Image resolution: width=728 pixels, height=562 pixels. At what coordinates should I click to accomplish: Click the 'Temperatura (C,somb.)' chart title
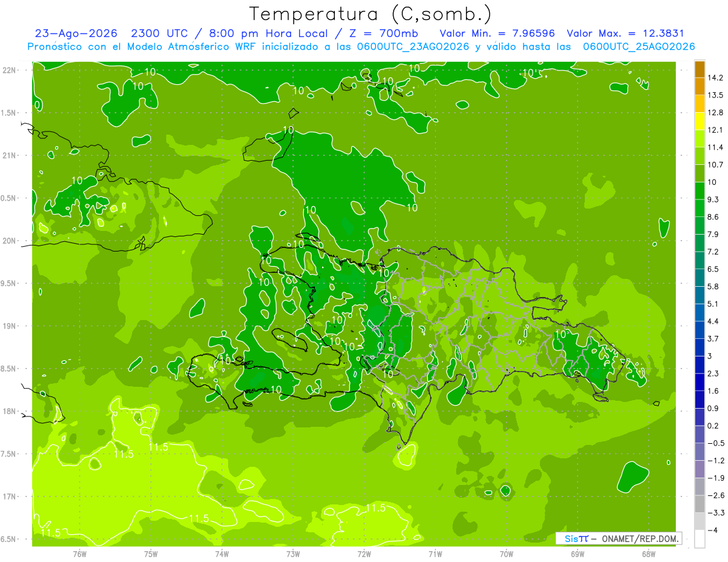(x=370, y=14)
